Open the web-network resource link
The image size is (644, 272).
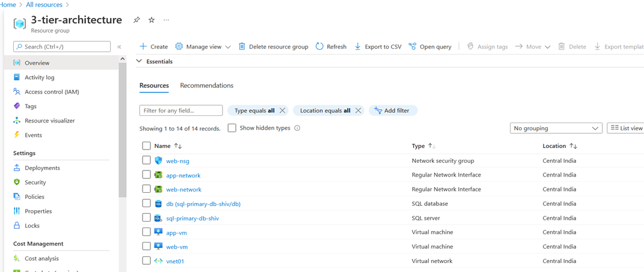pyautogui.click(x=183, y=190)
